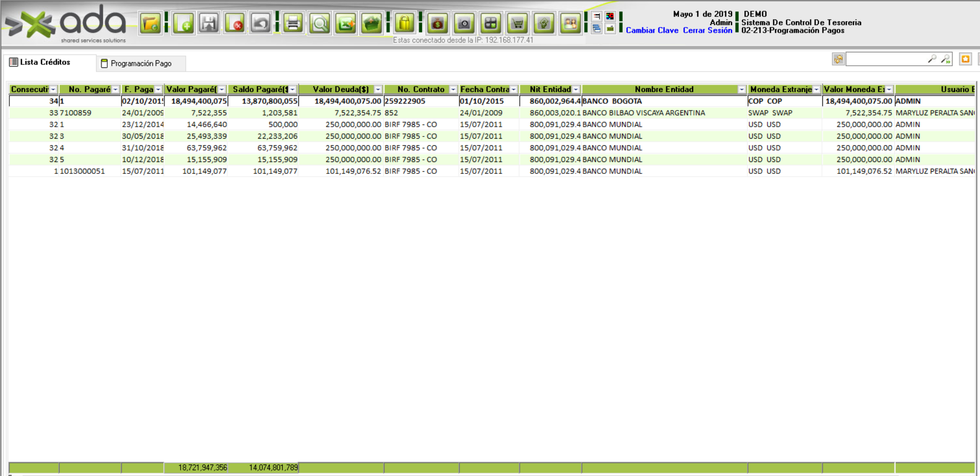This screenshot has width=980, height=476.
Task: Export to Excel using toolbar icon
Action: (x=346, y=23)
